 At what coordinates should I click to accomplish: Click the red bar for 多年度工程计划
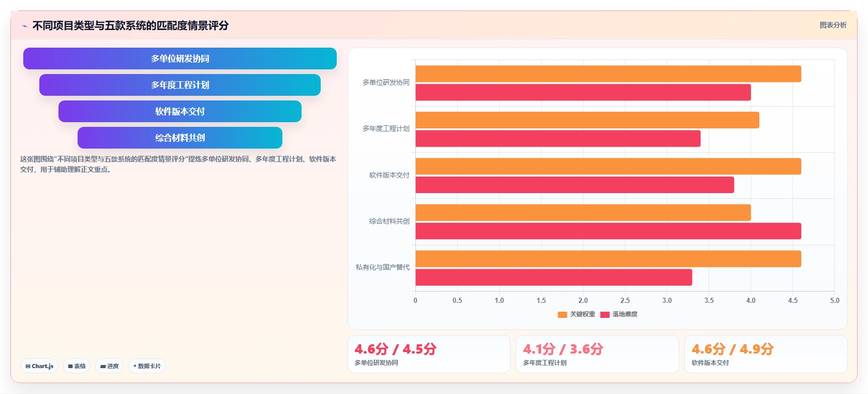point(558,139)
